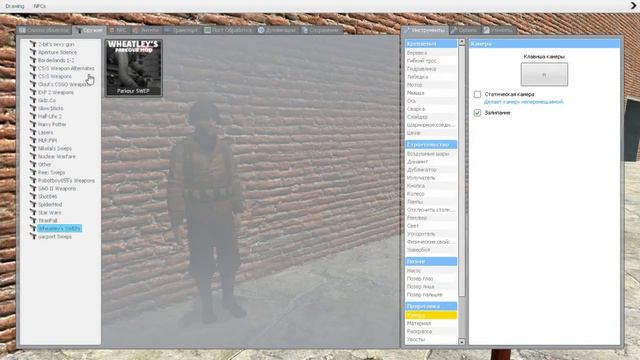This screenshot has width=640, height=360.
Task: Select the Динамит tool
Action: 431,162
